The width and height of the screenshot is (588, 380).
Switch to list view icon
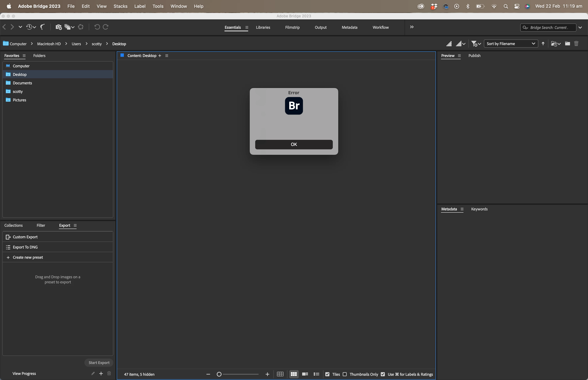point(316,374)
